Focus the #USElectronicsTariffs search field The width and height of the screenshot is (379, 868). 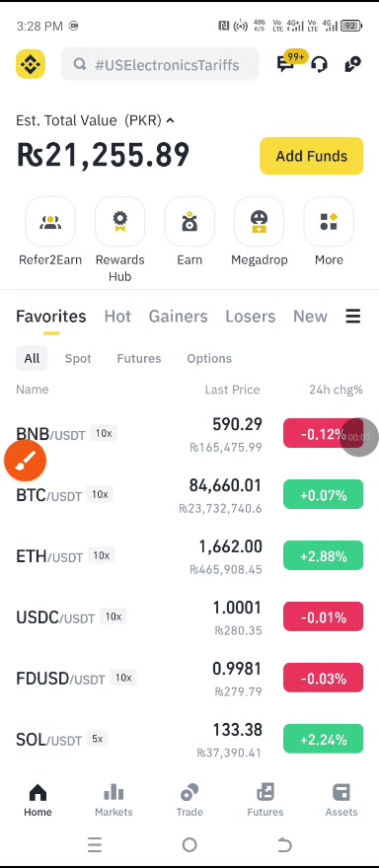click(160, 65)
